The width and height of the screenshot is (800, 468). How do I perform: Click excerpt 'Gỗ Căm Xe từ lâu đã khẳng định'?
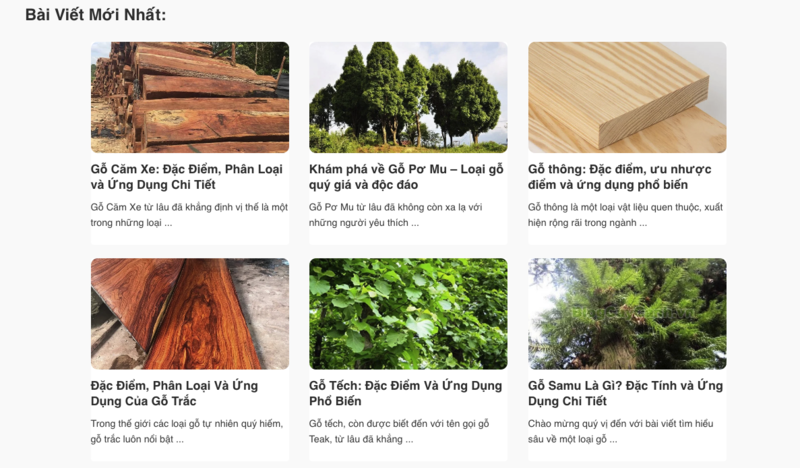[x=189, y=215]
